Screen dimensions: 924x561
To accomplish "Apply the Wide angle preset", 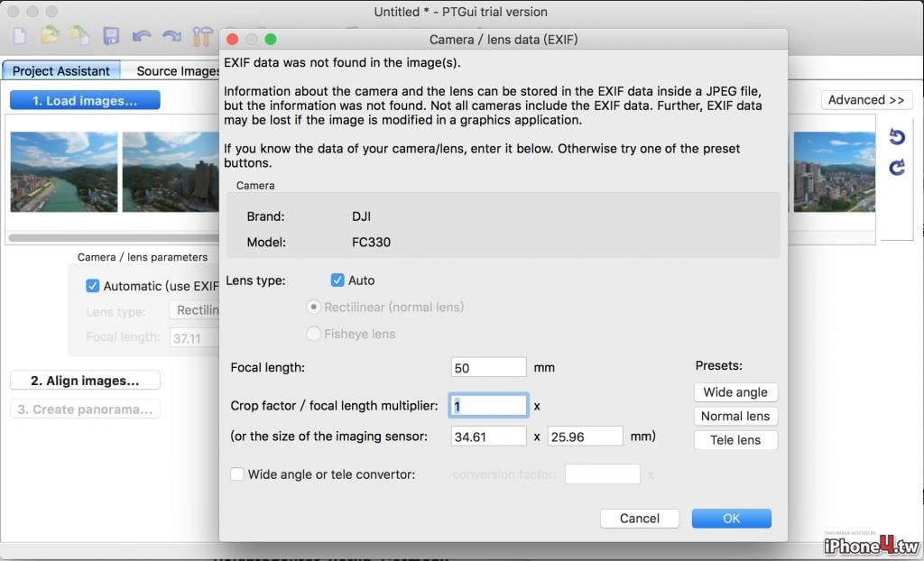I will pos(735,391).
